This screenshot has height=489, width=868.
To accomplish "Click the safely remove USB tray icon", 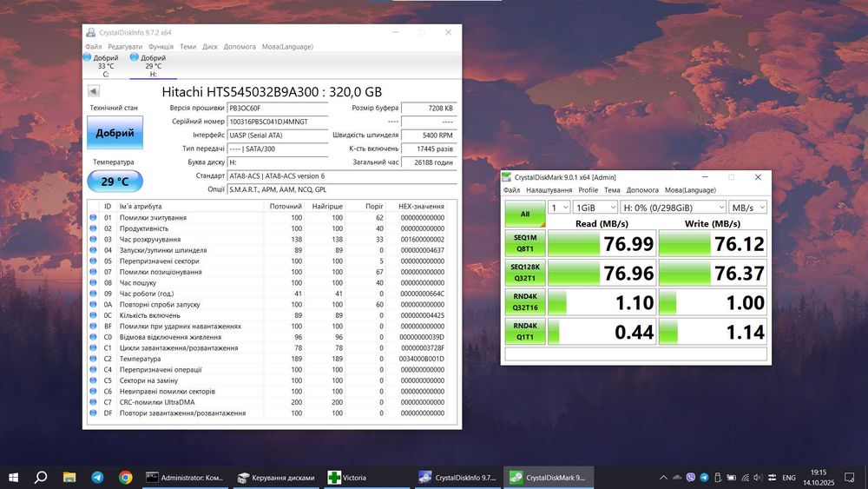I will pyautogui.click(x=718, y=478).
